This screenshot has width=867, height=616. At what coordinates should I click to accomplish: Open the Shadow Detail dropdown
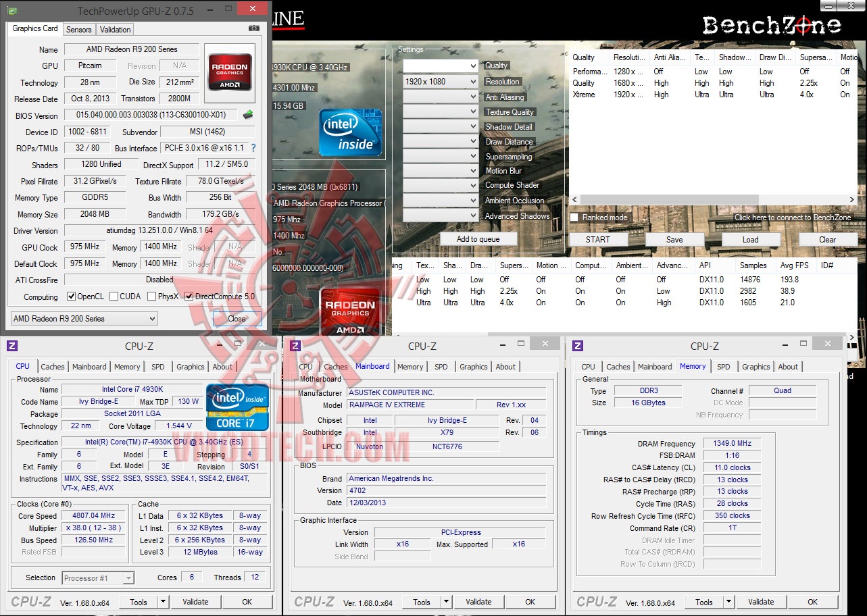click(441, 126)
